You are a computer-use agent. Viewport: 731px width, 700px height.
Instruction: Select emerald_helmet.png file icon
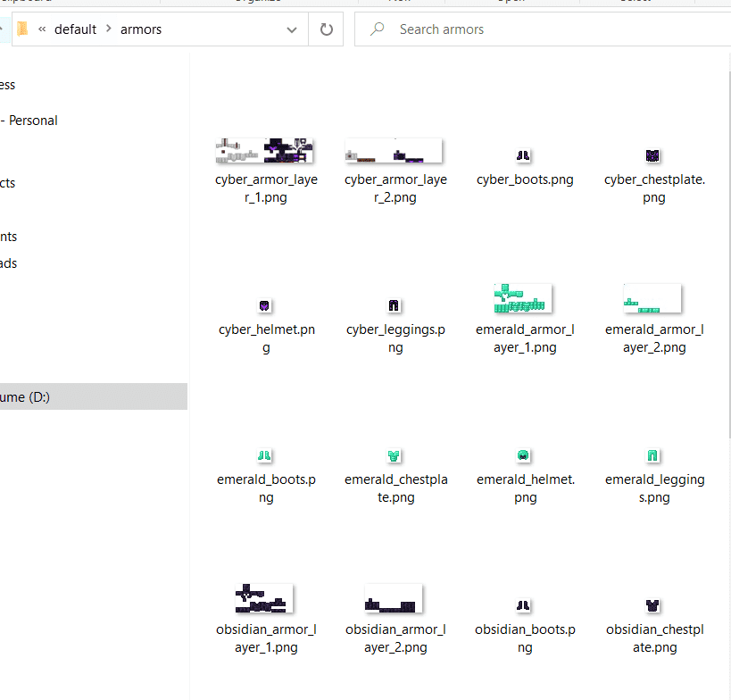click(524, 455)
